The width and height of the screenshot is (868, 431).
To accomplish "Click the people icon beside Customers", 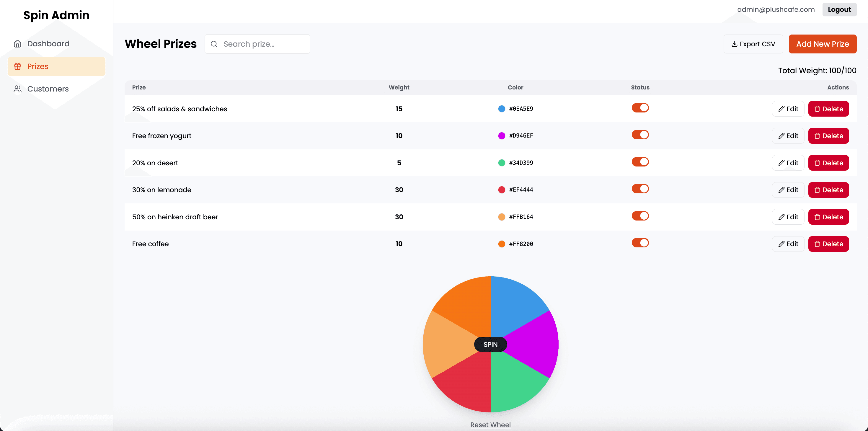I will [17, 89].
